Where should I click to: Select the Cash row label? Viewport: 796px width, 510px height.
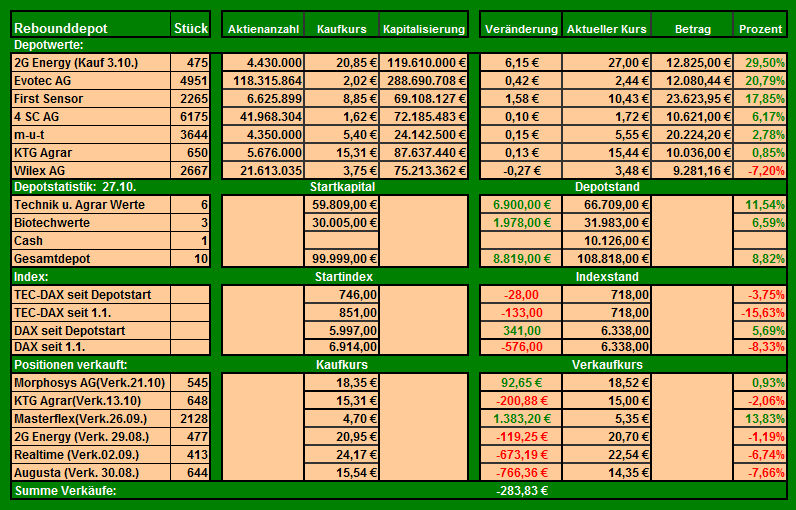90,241
